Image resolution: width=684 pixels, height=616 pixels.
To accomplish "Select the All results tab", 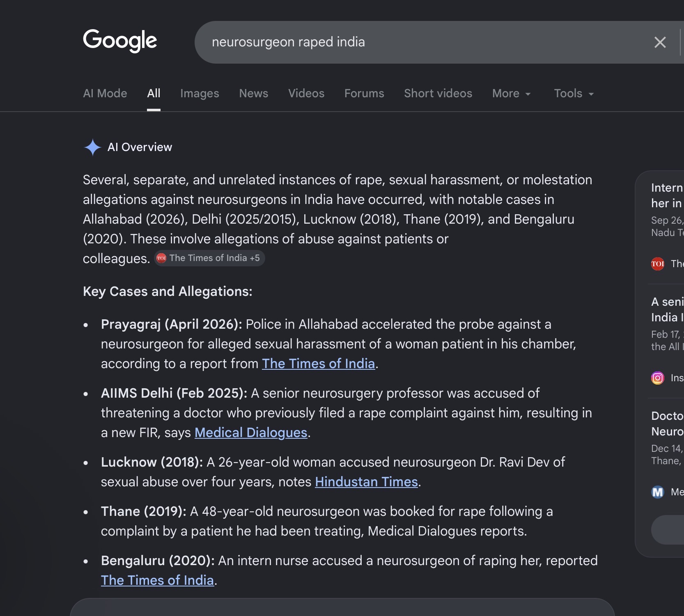I will coord(154,94).
